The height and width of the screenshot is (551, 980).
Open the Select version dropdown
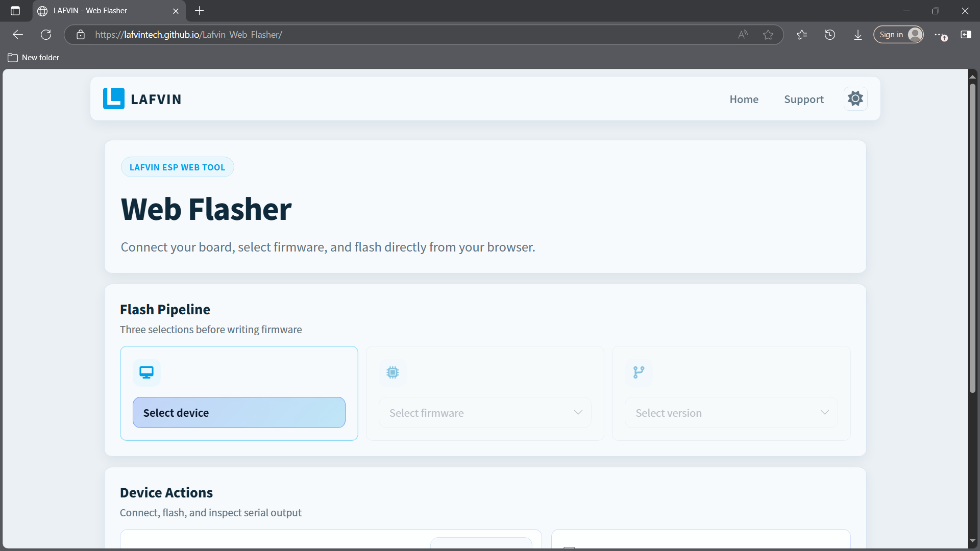[731, 413]
